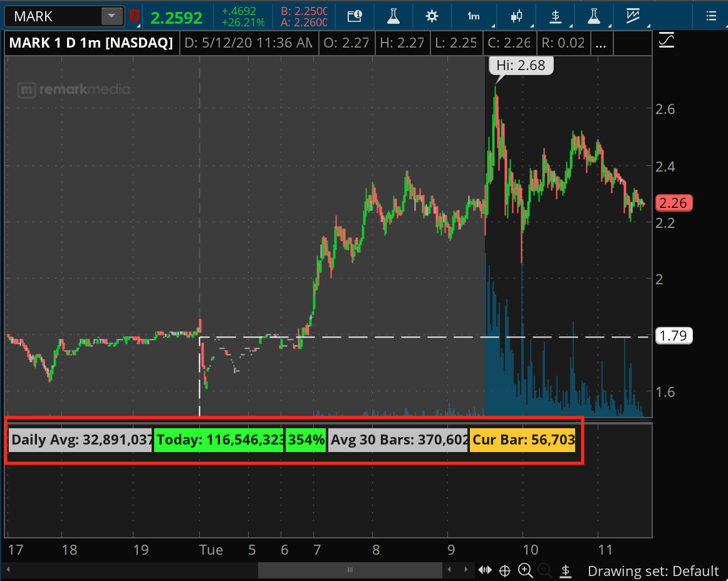Click the green 354% label
Viewport: 728px width, 581px height.
pos(306,440)
